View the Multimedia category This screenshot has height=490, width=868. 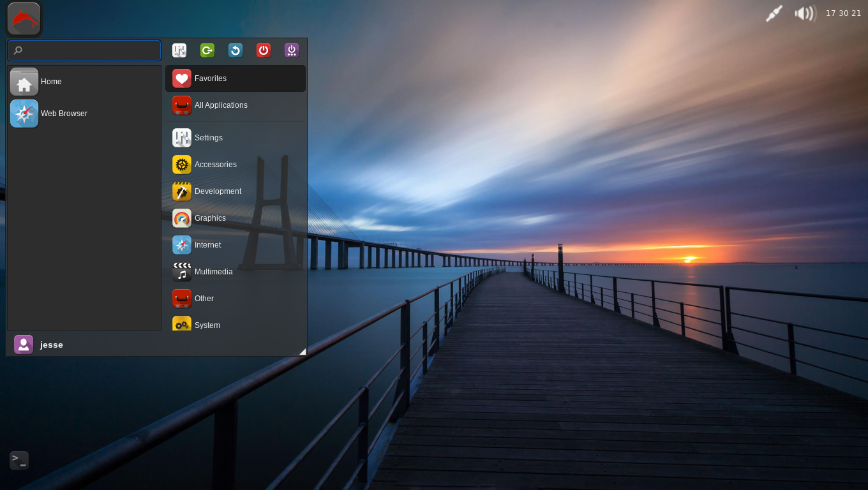[236, 272]
